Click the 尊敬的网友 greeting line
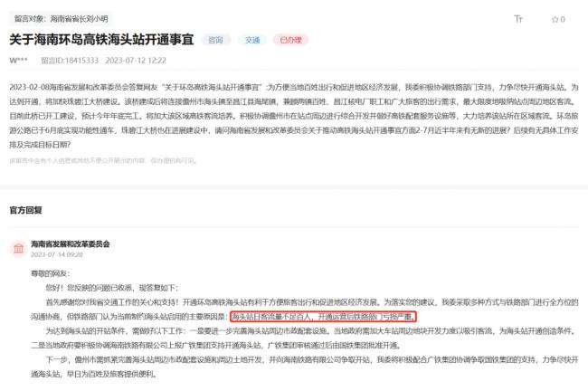Screen dimensions: 588x391 click(51, 273)
